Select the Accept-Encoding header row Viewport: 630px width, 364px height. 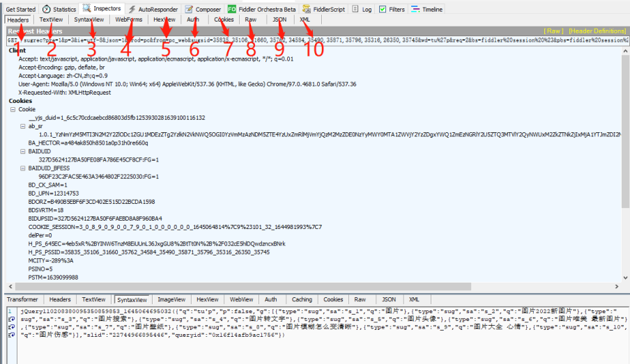(61, 68)
